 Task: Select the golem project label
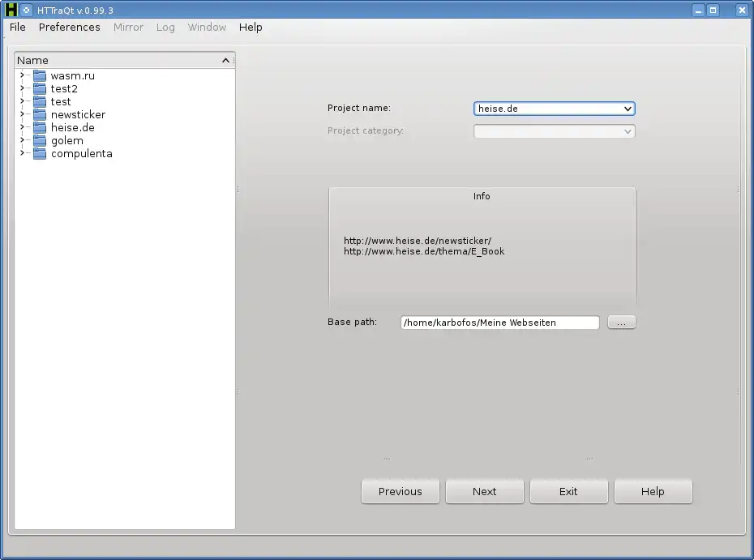(x=66, y=140)
